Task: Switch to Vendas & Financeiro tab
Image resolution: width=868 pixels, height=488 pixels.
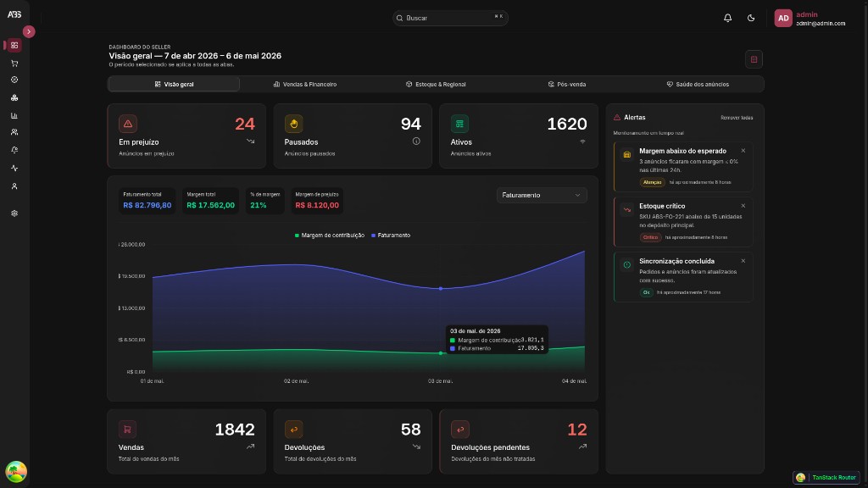Action: coord(305,84)
